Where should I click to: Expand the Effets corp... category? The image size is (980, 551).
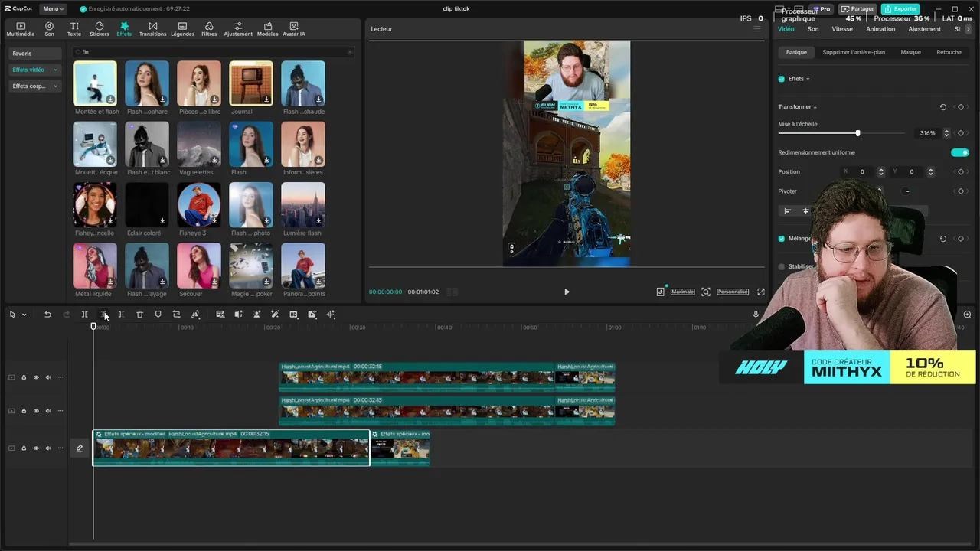[35, 86]
